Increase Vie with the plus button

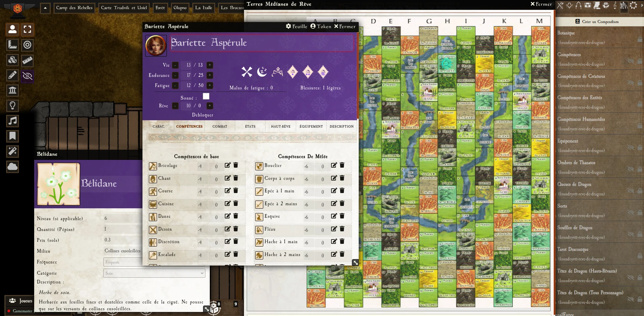[x=210, y=65]
